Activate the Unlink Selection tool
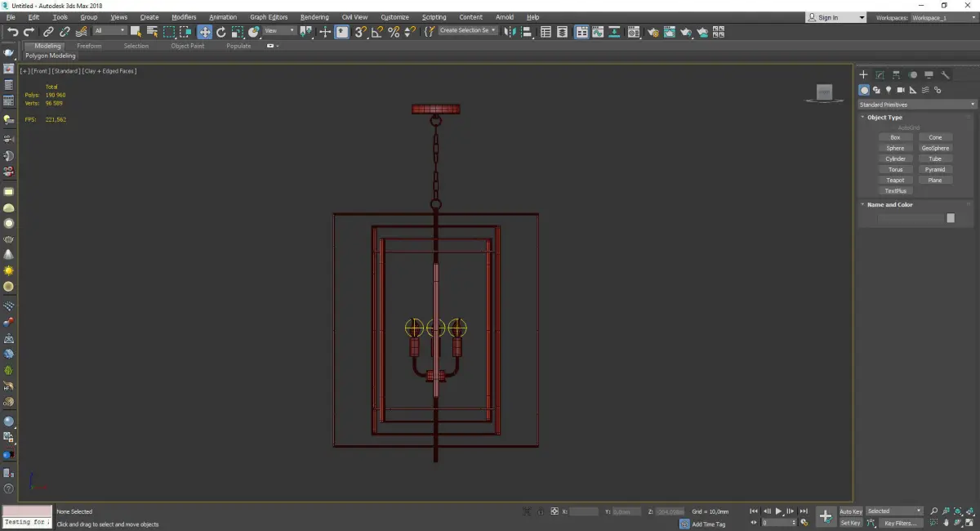 tap(65, 32)
